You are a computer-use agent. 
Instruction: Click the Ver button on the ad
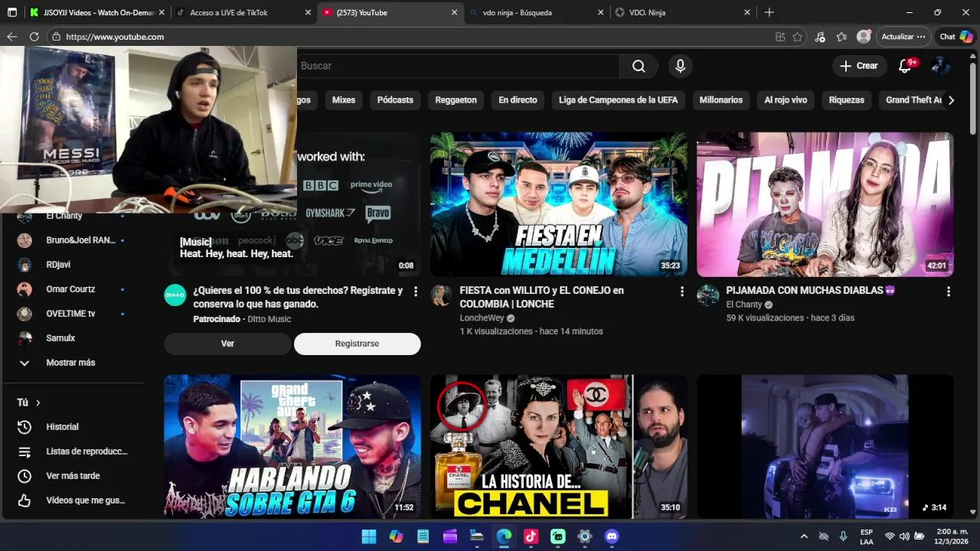point(227,344)
